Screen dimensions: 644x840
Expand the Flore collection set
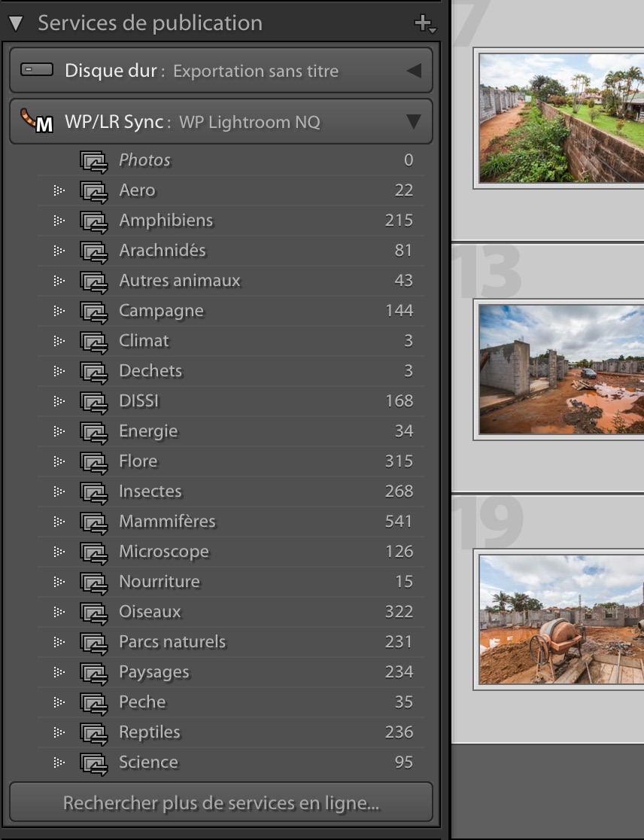[x=59, y=461]
